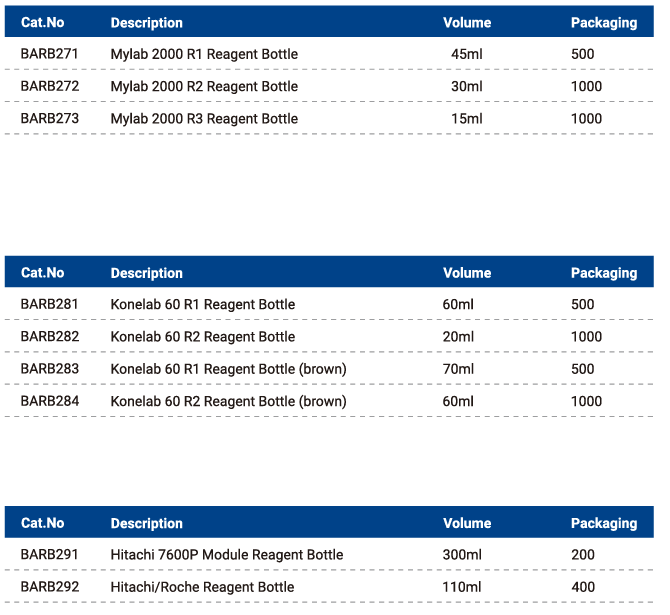
Task: Click the first table's Description header
Action: [x=147, y=23]
